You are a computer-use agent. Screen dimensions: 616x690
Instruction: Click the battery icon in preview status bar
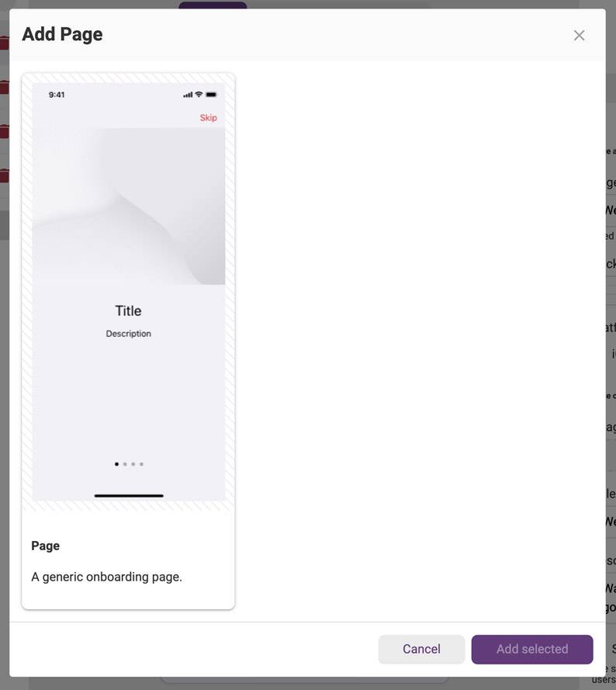point(211,94)
